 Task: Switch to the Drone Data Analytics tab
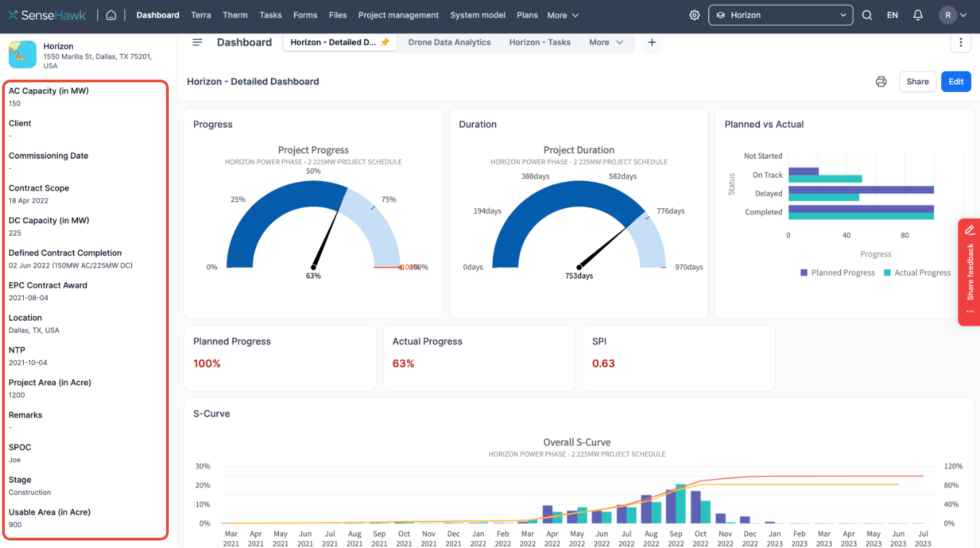pos(449,42)
